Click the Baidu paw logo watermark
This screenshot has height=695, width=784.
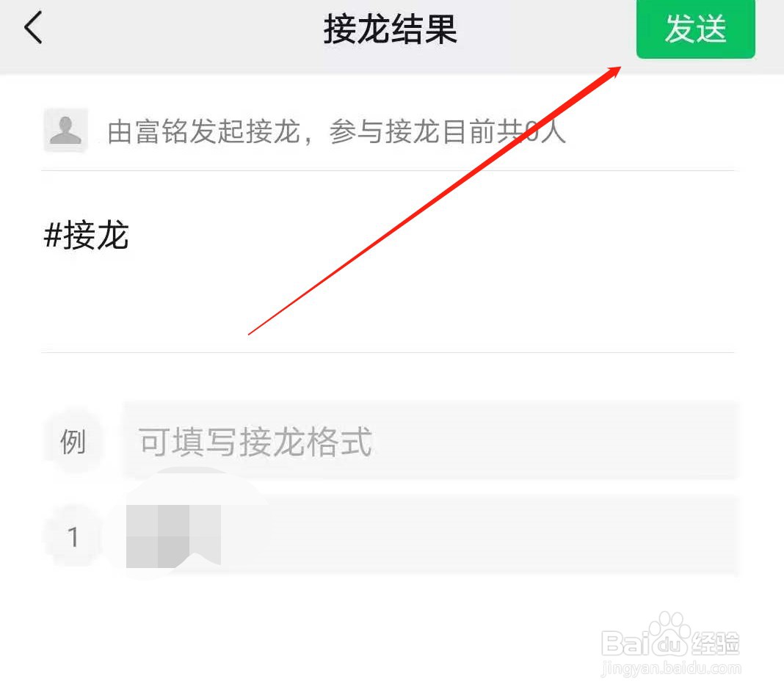669,634
